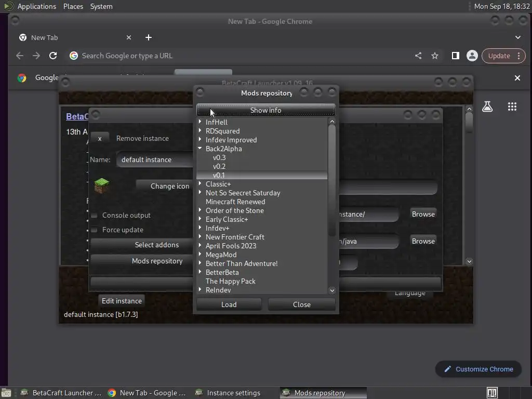Click the address bar search field

(x=237, y=56)
